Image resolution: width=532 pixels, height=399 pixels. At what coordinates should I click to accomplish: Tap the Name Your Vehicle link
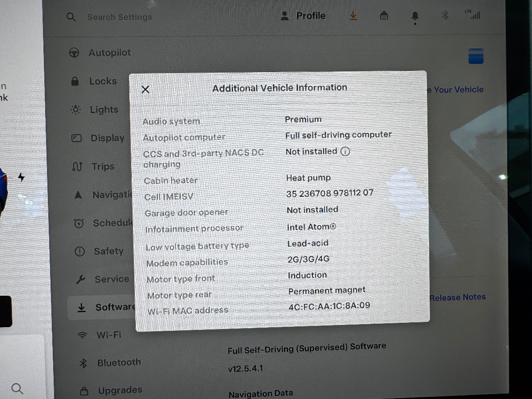[x=455, y=90]
